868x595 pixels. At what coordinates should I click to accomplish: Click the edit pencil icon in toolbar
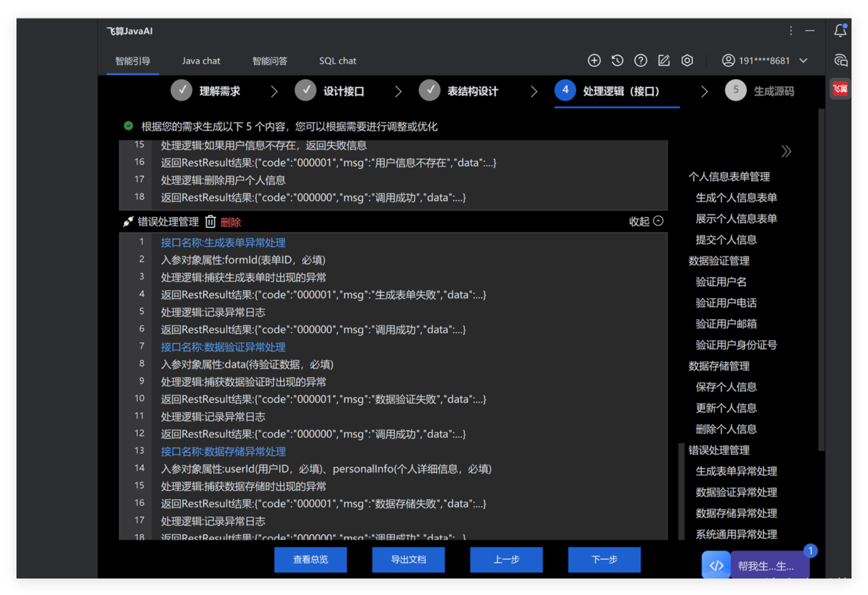pyautogui.click(x=664, y=61)
